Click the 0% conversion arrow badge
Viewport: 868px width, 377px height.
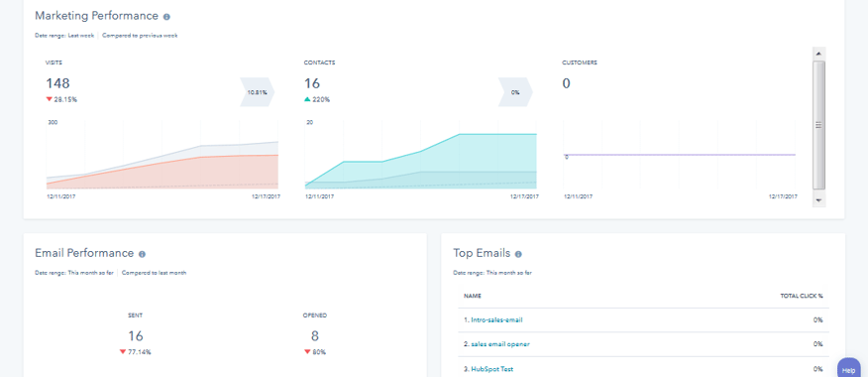tap(515, 92)
